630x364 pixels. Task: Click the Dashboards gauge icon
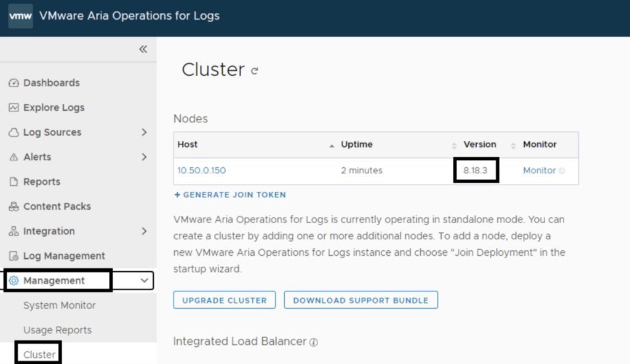[14, 83]
